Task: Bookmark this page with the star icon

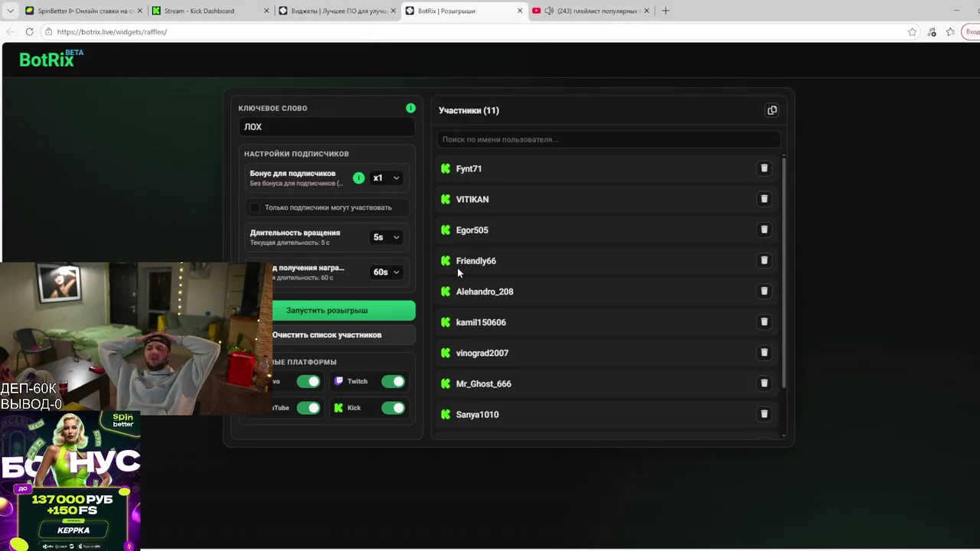Action: 912,31
